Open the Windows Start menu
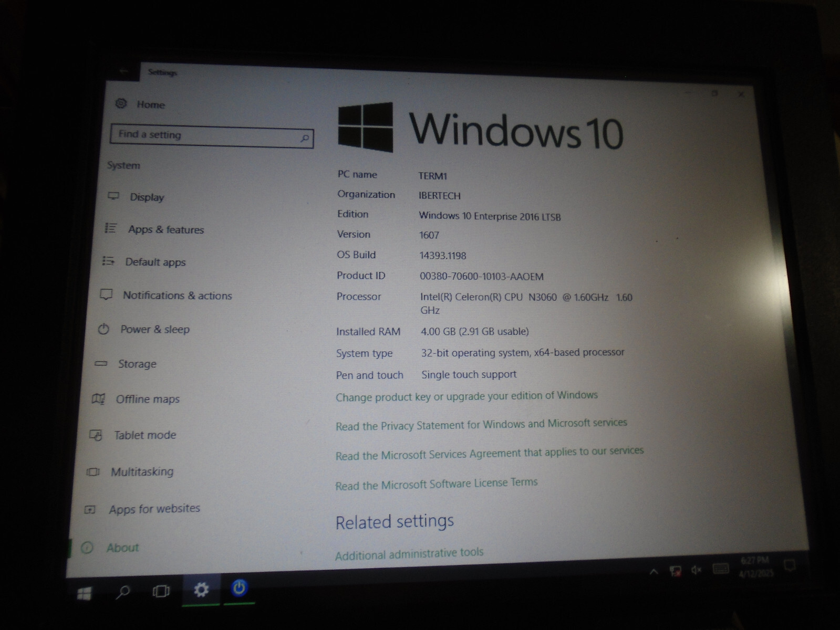840x630 pixels. pyautogui.click(x=85, y=593)
